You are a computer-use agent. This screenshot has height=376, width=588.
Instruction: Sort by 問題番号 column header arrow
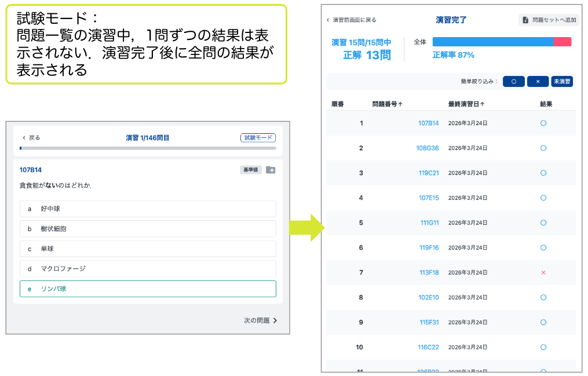(x=400, y=104)
